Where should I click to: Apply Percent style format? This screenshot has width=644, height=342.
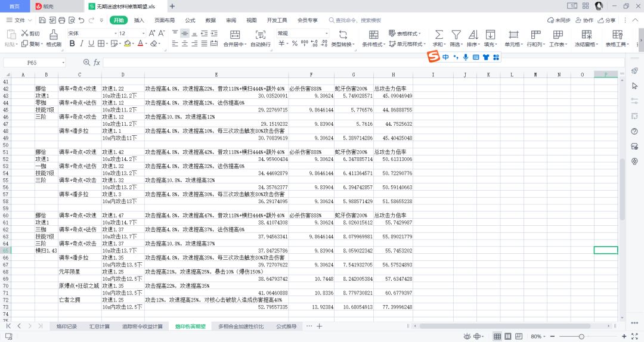[x=295, y=43]
